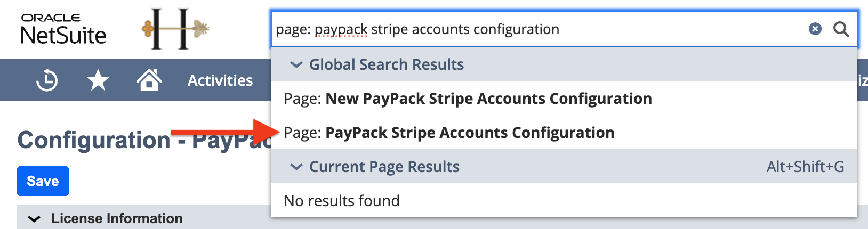This screenshot has height=229, width=868.
Task: Click the company bee logo with letter H
Action: pyautogui.click(x=175, y=29)
